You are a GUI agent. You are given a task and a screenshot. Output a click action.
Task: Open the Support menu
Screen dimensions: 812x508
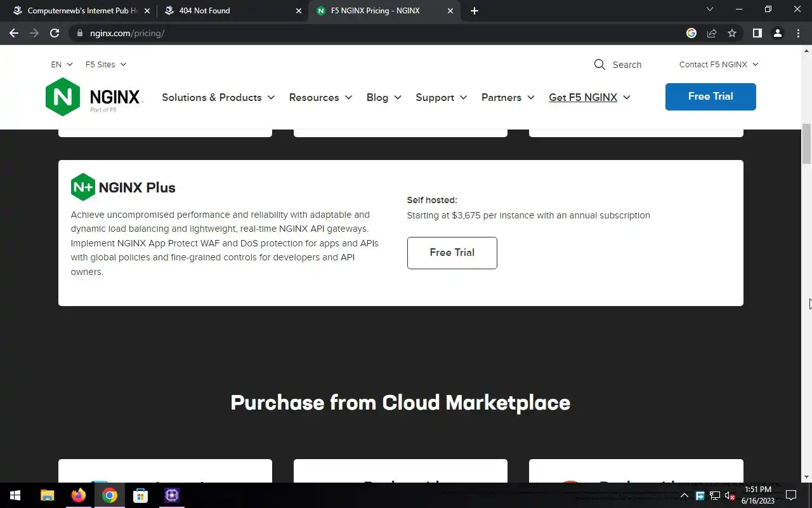tap(442, 97)
